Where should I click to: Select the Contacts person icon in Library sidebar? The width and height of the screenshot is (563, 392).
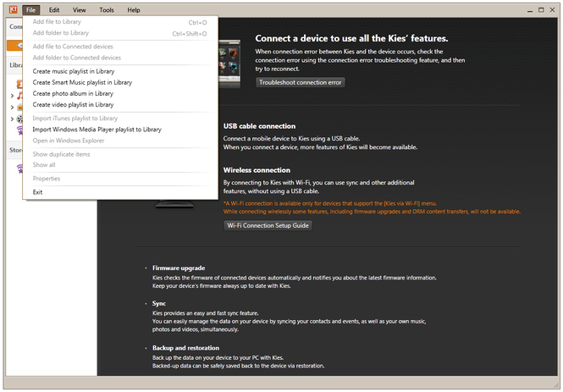(19, 84)
